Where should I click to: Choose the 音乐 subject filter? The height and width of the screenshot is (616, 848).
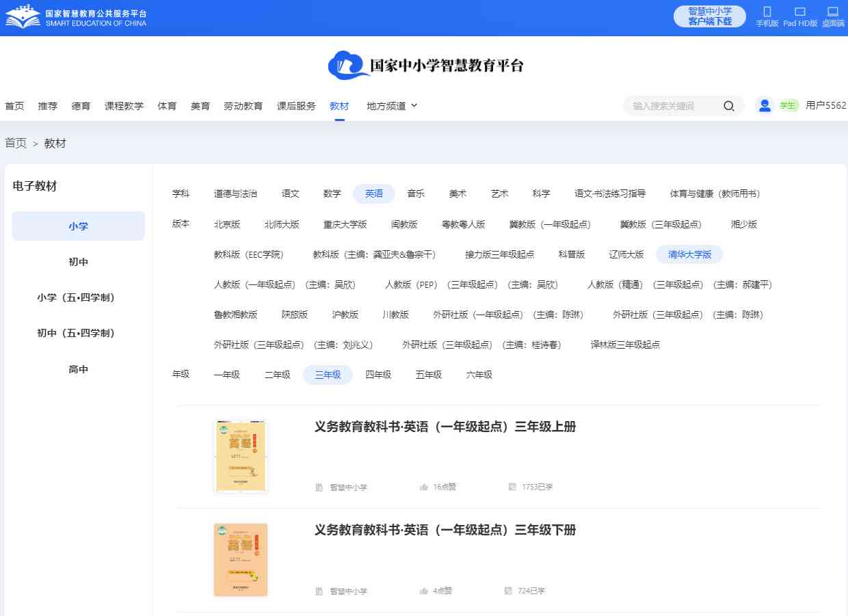pos(416,193)
